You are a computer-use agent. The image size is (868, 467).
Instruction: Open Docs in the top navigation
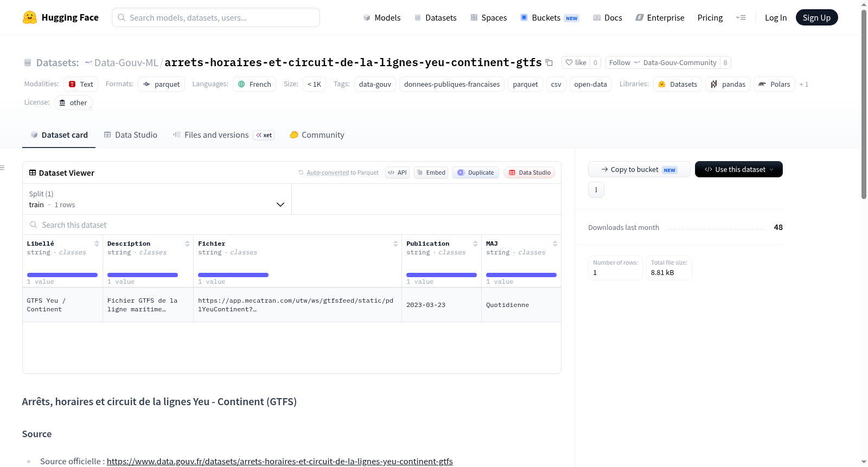(x=608, y=17)
